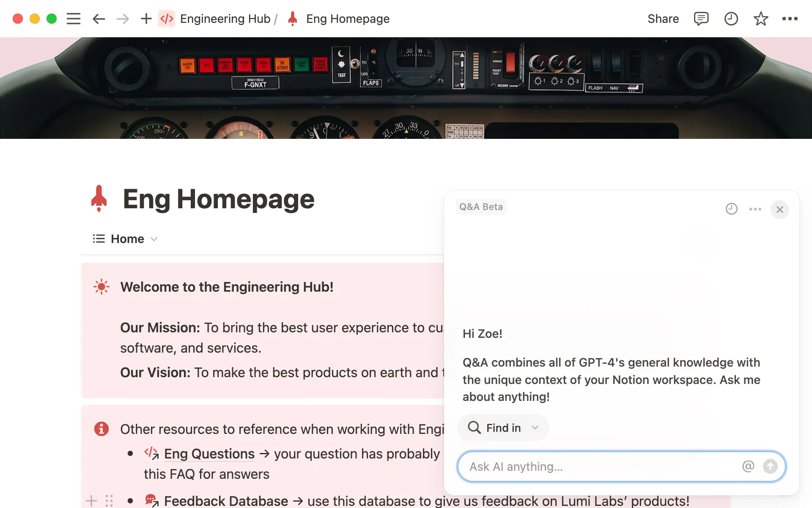The image size is (812, 508).
Task: Open the page options ellipsis menu
Action: [x=790, y=18]
